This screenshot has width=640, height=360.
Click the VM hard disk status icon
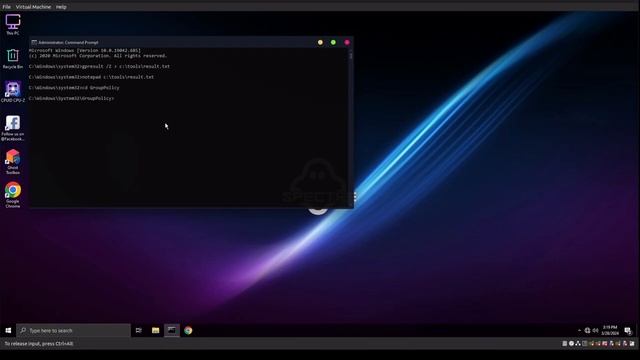coord(565,344)
